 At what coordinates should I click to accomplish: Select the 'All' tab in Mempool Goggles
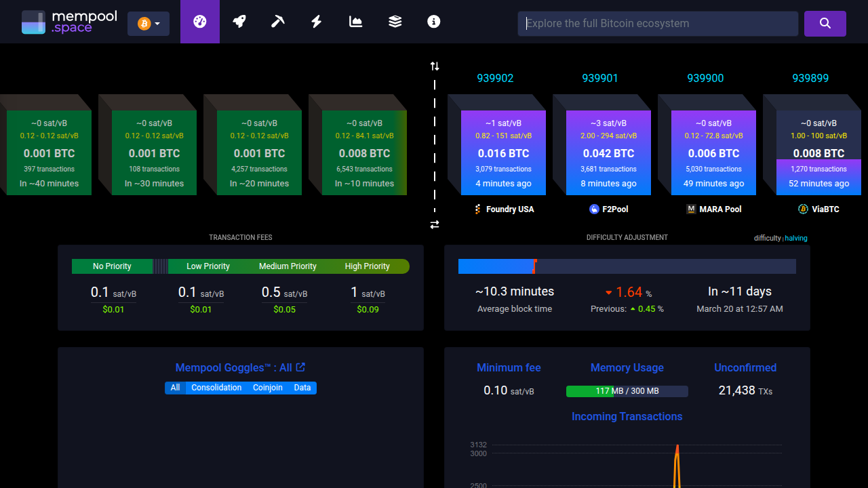pyautogui.click(x=175, y=388)
